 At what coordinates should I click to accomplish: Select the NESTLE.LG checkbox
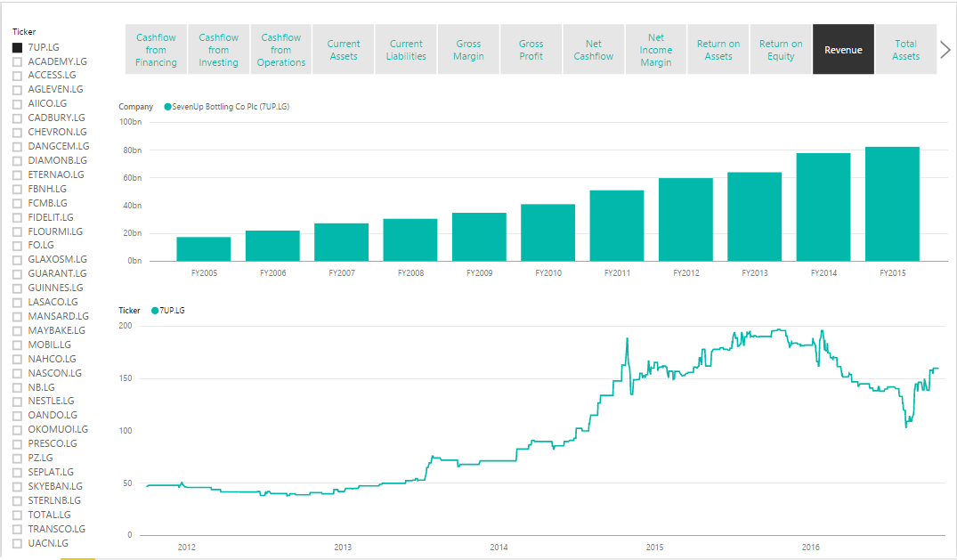pos(15,401)
